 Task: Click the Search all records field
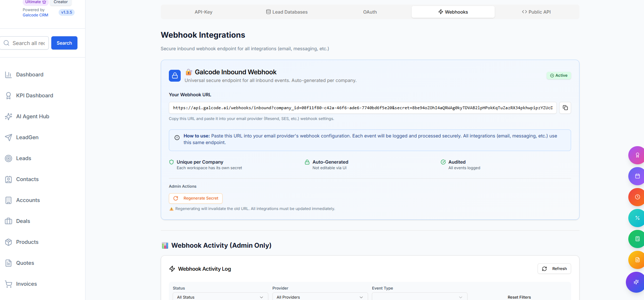click(x=24, y=43)
